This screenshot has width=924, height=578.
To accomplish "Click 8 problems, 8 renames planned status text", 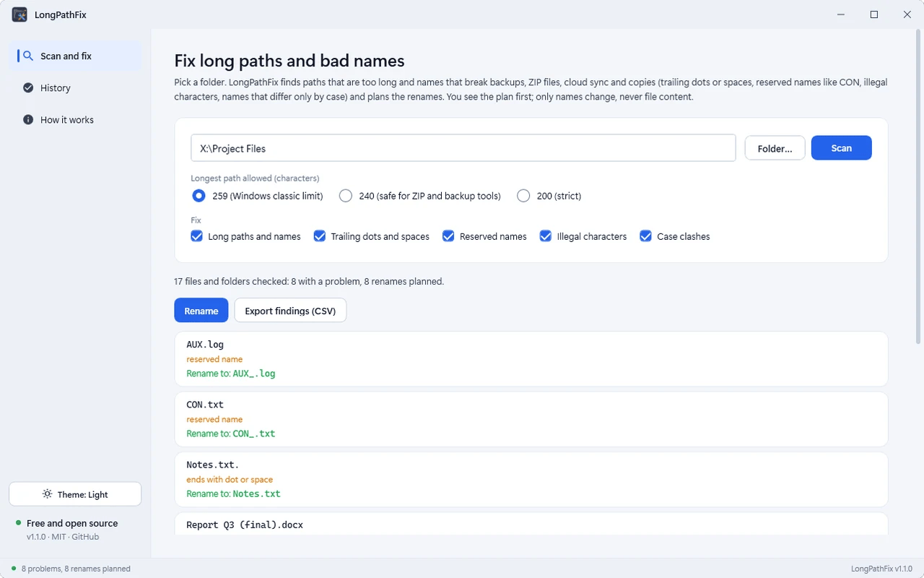I will point(76,569).
